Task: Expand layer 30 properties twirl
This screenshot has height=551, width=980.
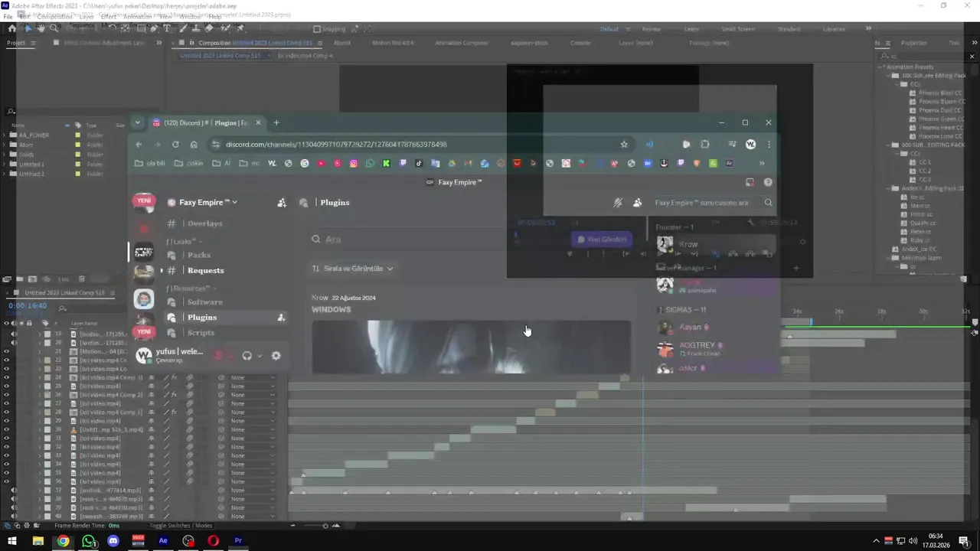Action: 40,429
